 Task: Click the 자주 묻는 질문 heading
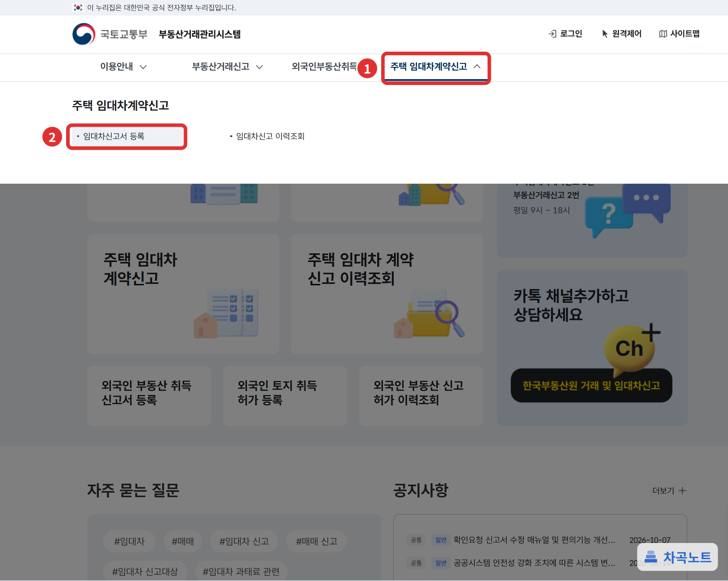point(133,490)
